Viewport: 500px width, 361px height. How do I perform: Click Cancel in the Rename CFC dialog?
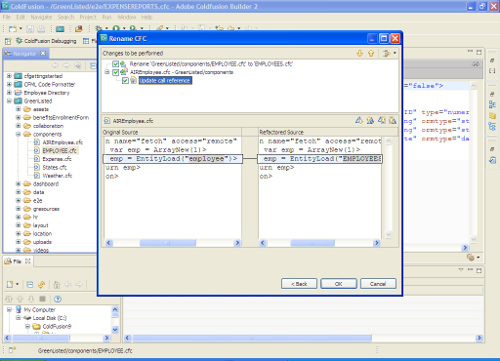coord(378,284)
